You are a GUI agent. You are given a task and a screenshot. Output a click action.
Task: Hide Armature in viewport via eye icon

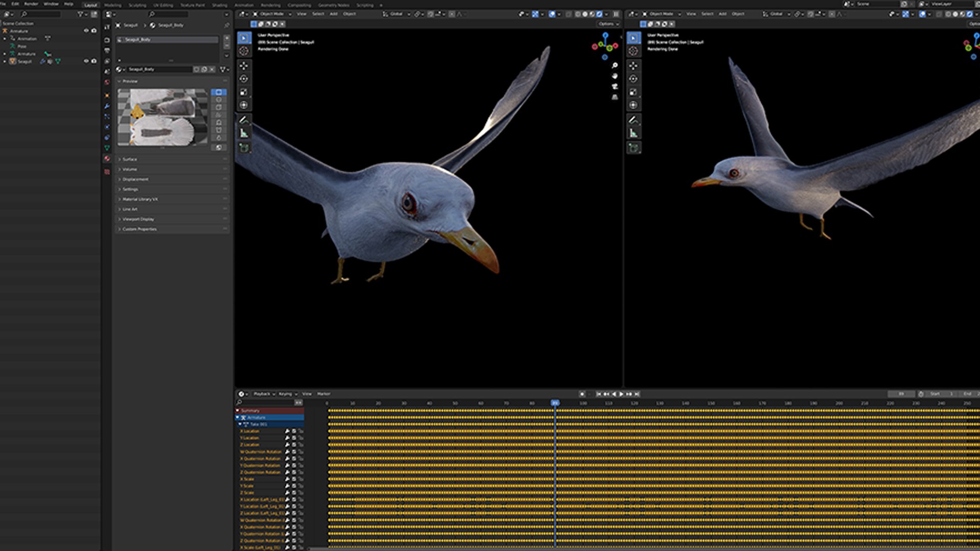click(x=86, y=31)
